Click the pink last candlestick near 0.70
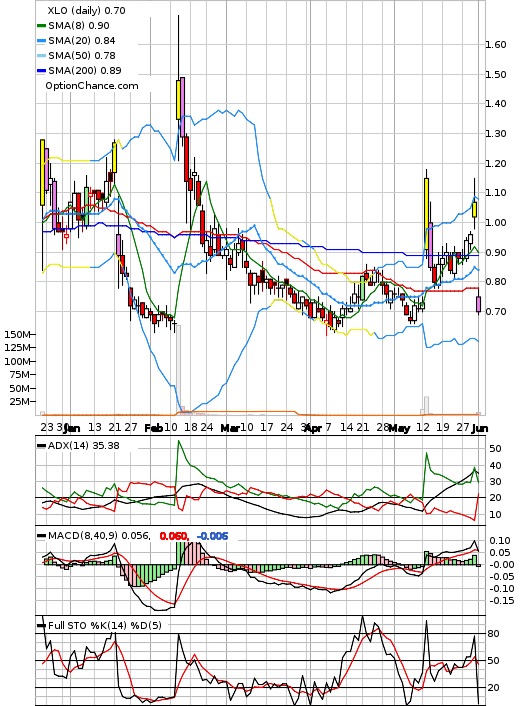The height and width of the screenshot is (706, 526). point(478,304)
